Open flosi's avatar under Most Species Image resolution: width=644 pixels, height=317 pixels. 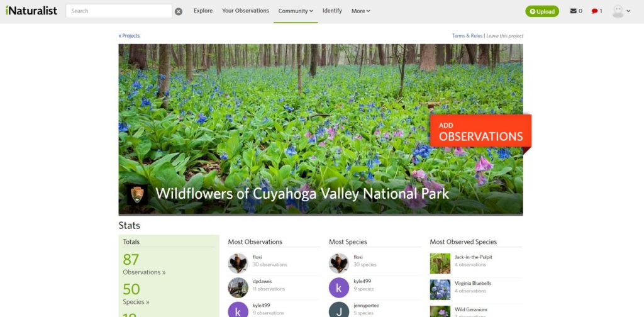point(339,263)
